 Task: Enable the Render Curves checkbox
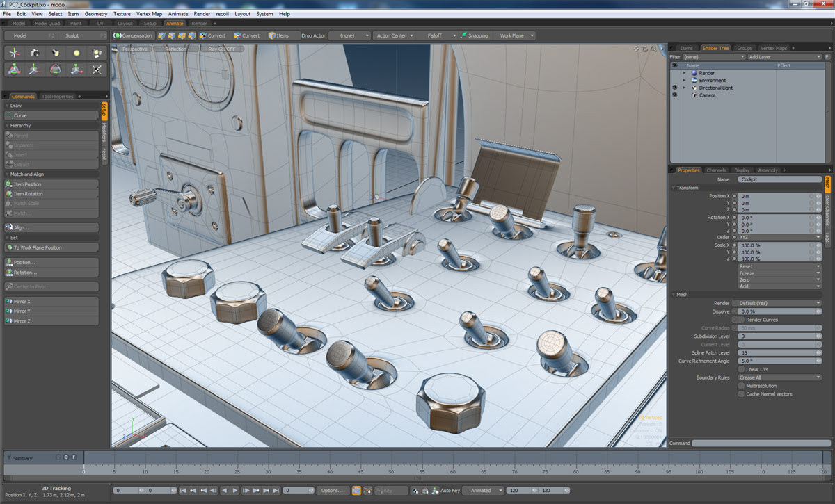pos(741,320)
